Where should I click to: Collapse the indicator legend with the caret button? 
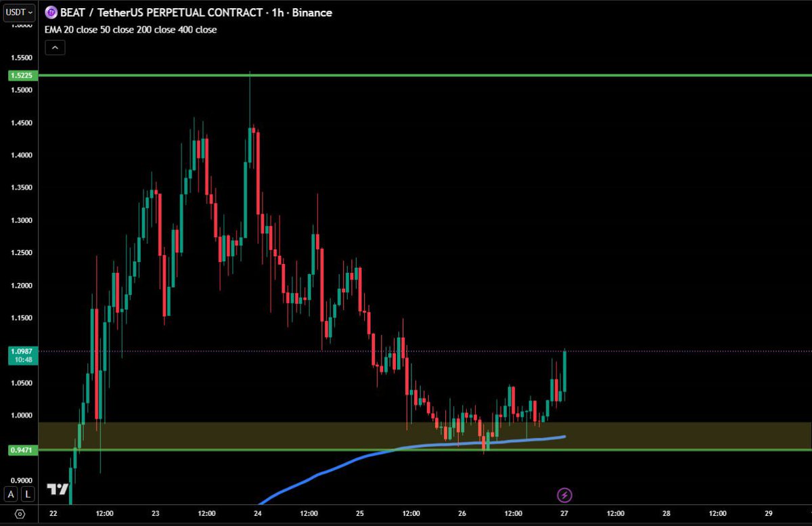pos(55,47)
